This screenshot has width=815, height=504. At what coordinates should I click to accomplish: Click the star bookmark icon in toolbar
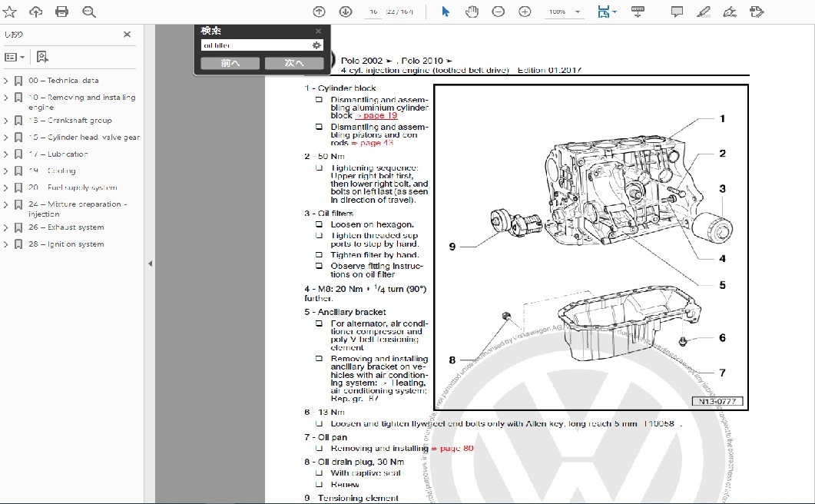point(9,12)
